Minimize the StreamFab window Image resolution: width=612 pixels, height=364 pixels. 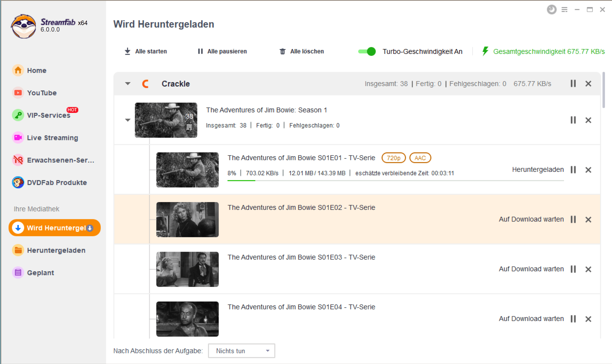577,10
